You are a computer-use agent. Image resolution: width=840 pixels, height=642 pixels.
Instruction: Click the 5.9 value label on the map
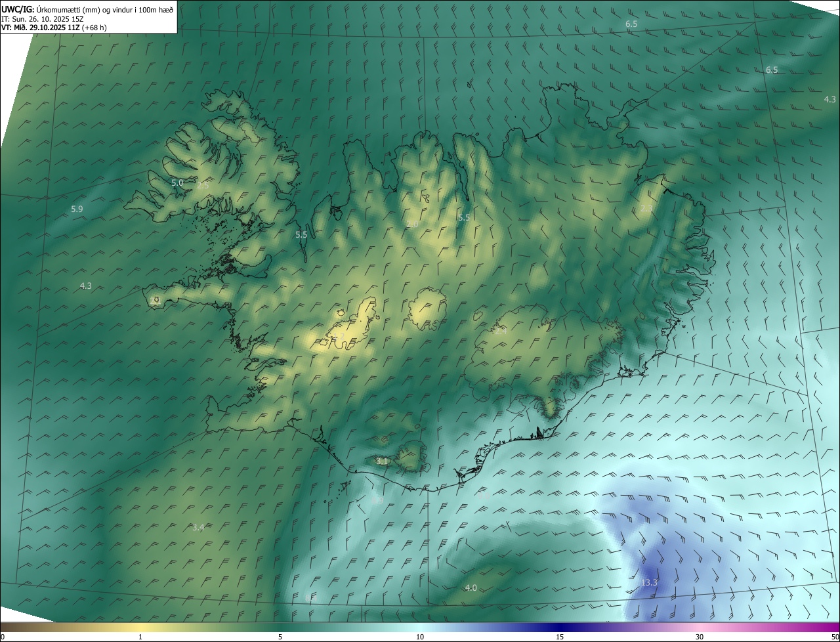[77, 209]
